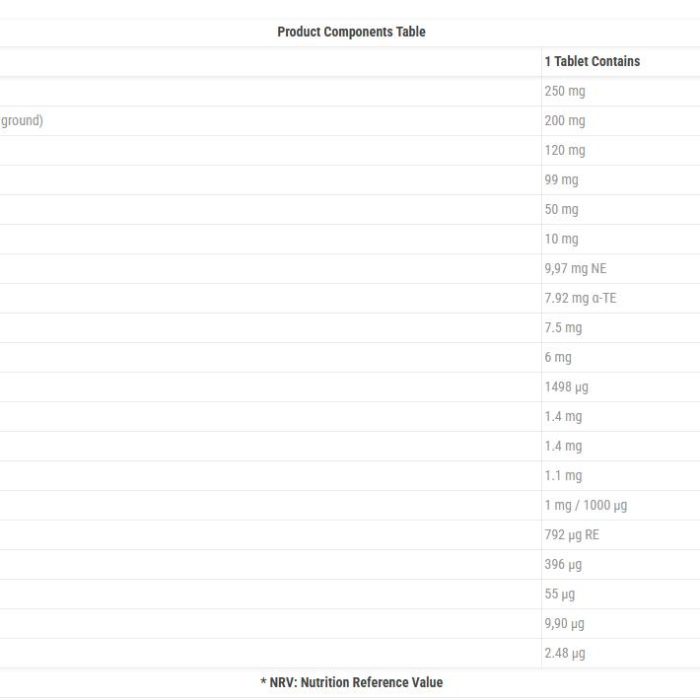The width and height of the screenshot is (700, 700).
Task: Click the 99 mg table entry
Action: (561, 180)
